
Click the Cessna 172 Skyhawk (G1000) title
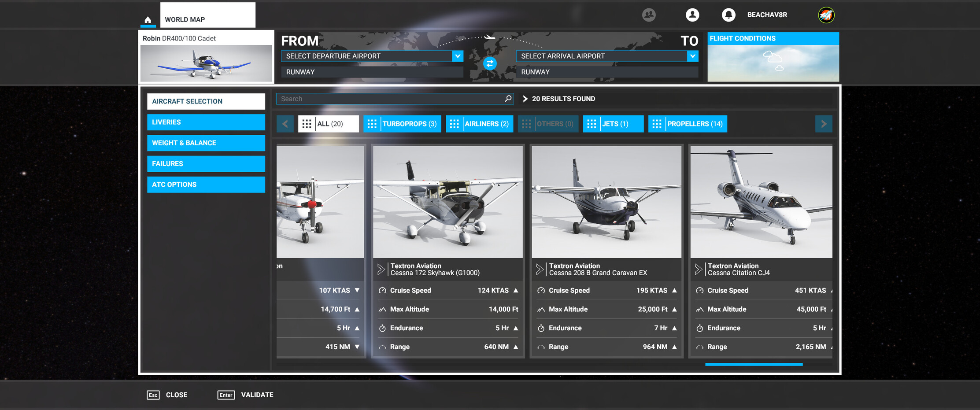click(435, 273)
